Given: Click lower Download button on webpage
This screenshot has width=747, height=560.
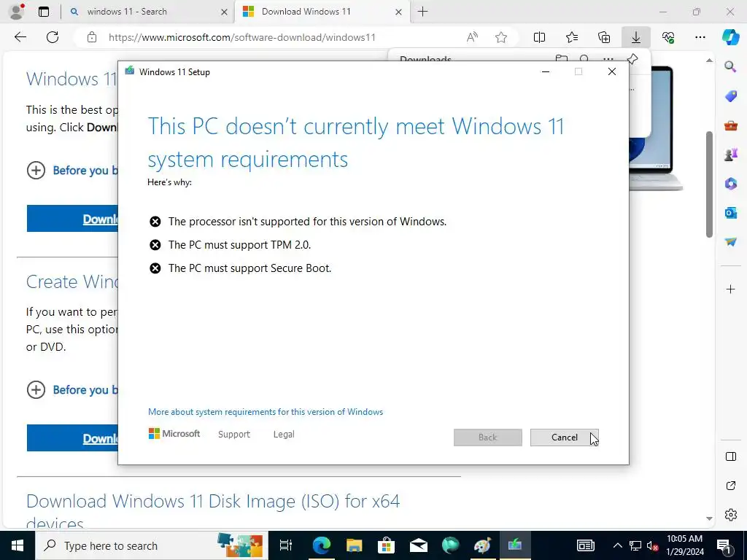Looking at the screenshot, I should [72, 438].
